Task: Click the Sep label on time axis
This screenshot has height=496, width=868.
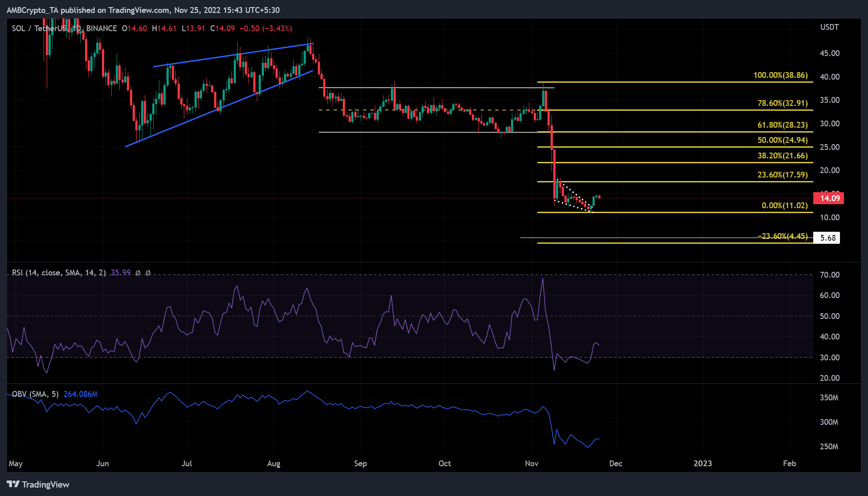Action: (360, 464)
